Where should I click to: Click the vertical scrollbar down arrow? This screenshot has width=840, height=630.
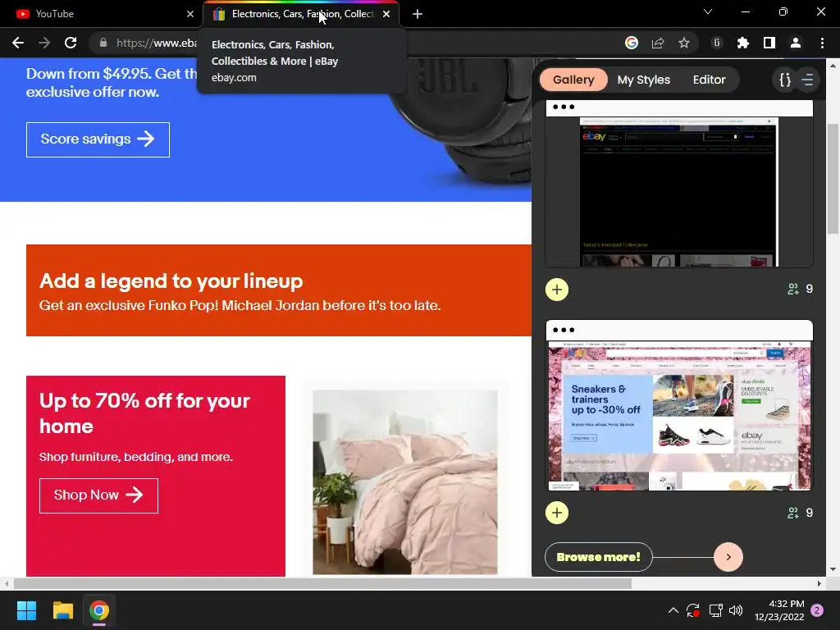[833, 569]
